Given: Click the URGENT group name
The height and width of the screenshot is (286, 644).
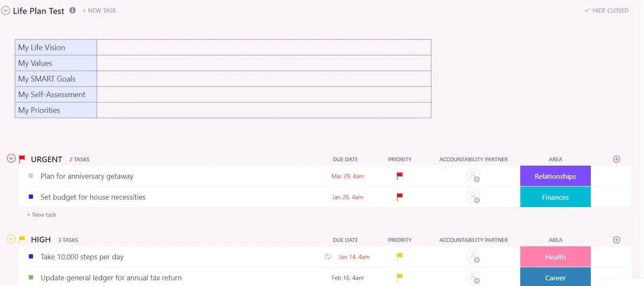Looking at the screenshot, I should pos(47,159).
